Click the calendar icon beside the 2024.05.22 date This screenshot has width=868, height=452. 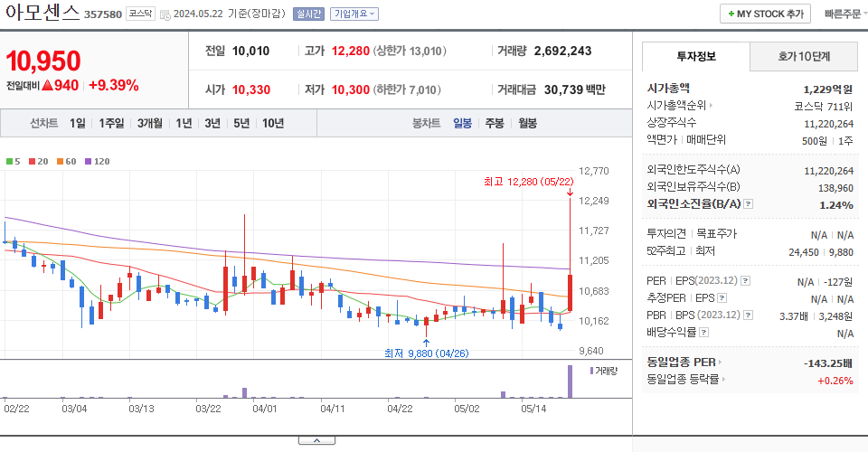click(x=165, y=14)
